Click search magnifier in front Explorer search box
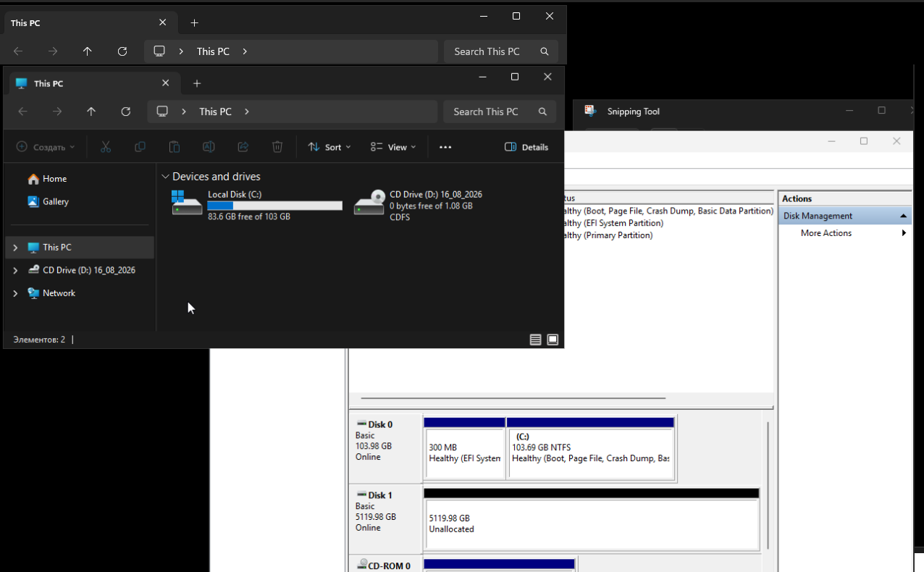 (542, 112)
